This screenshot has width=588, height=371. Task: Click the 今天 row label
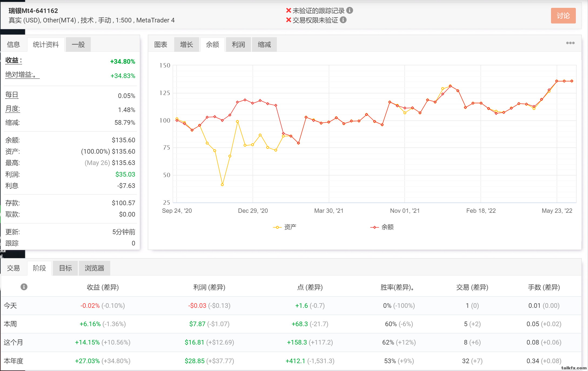click(x=10, y=306)
